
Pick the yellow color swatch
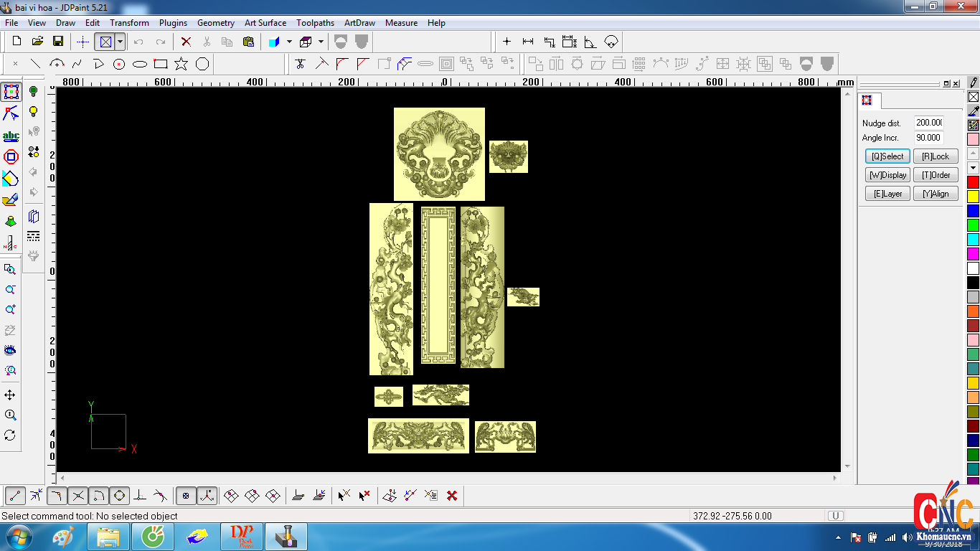click(x=973, y=197)
